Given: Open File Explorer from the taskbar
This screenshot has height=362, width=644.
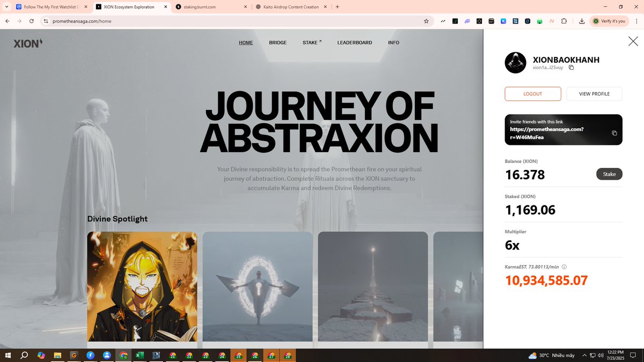Looking at the screenshot, I should coord(57,355).
